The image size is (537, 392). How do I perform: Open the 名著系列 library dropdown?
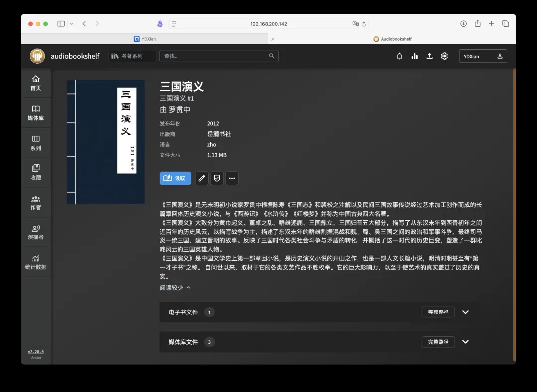(132, 56)
